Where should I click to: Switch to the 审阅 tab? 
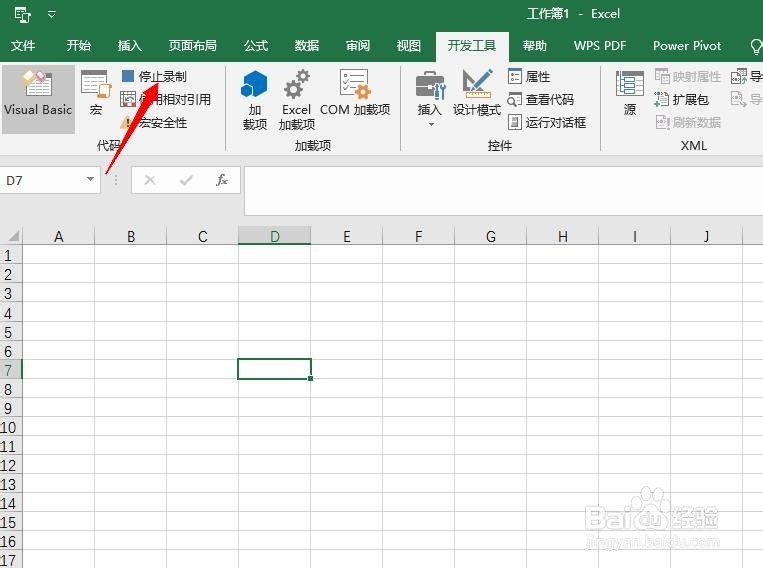coord(358,46)
